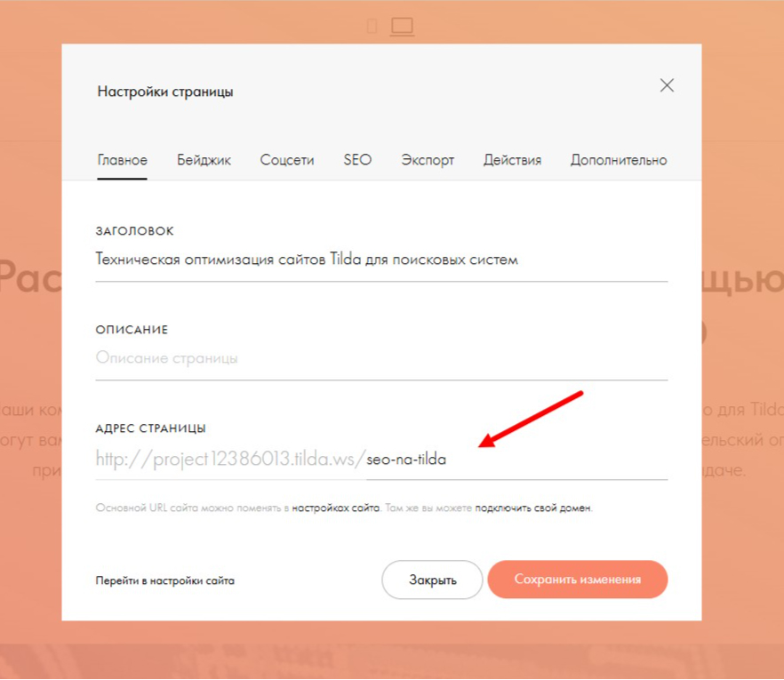Open the Главное tab
The image size is (784, 680).
tap(122, 160)
